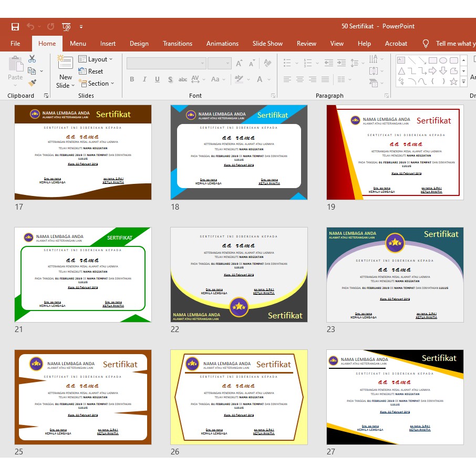Click the Save icon in the quick access toolbar
Image resolution: width=476 pixels, height=476 pixels.
coord(15,26)
